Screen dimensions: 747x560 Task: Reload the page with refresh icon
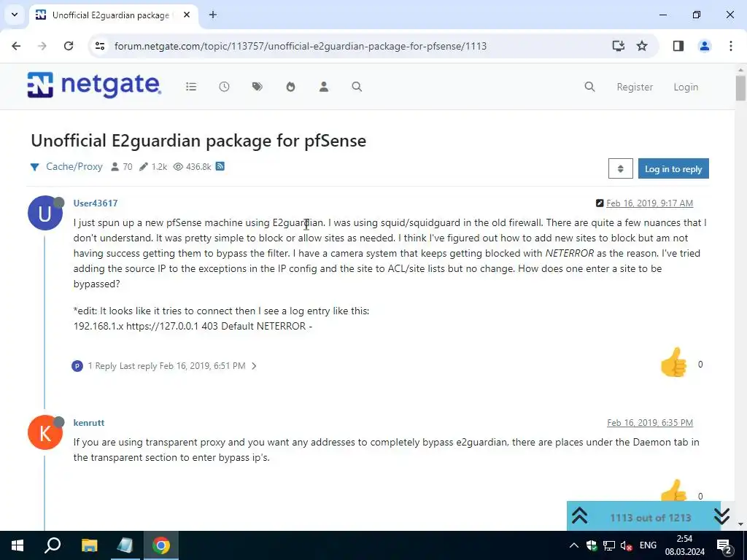[x=69, y=46]
